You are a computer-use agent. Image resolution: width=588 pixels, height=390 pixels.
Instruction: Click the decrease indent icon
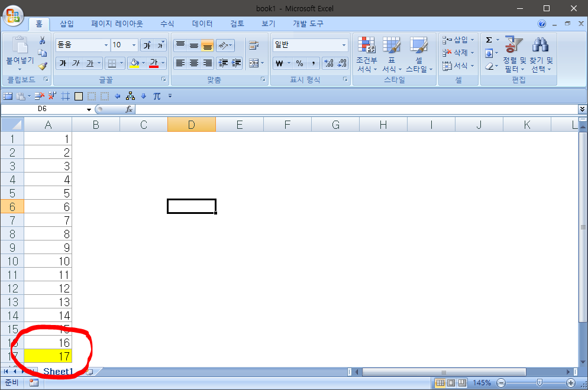point(223,63)
